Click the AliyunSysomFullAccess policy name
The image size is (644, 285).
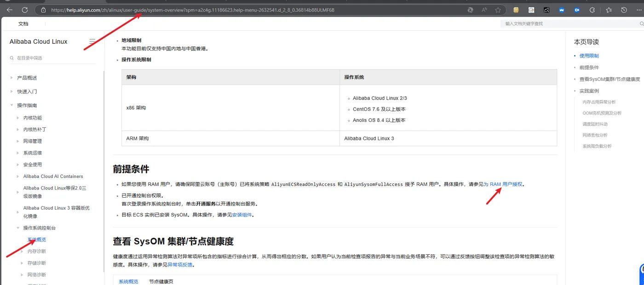[x=374, y=184]
